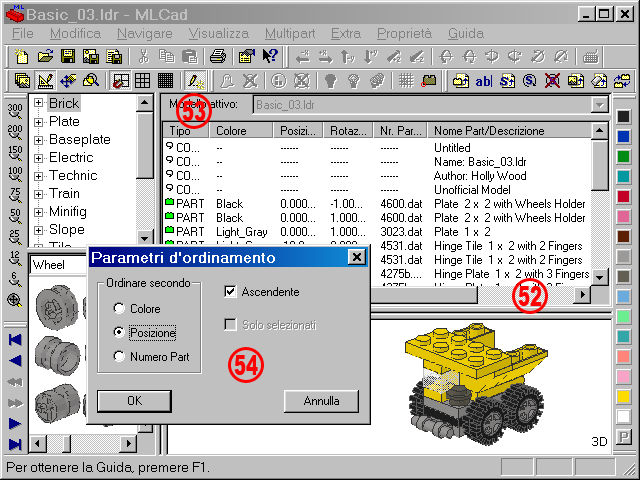Cancel sorting with the Annulla button

321,401
